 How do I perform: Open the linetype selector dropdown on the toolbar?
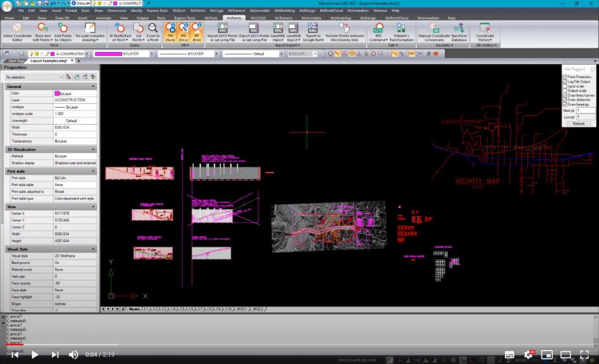click(218, 54)
